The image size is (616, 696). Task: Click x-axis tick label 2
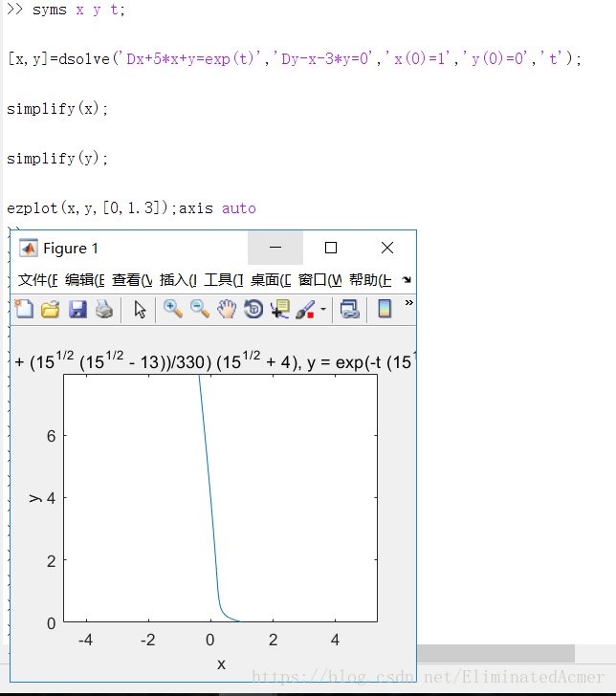coord(273,640)
